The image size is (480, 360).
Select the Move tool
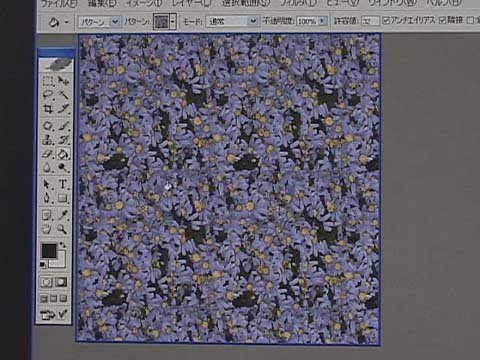[63, 81]
